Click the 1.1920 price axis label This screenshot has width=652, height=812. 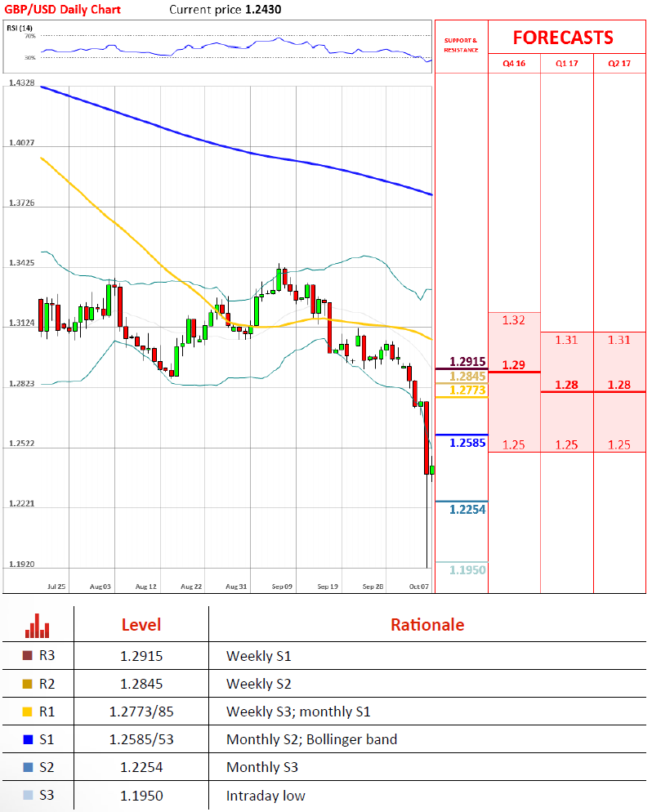coord(22,564)
